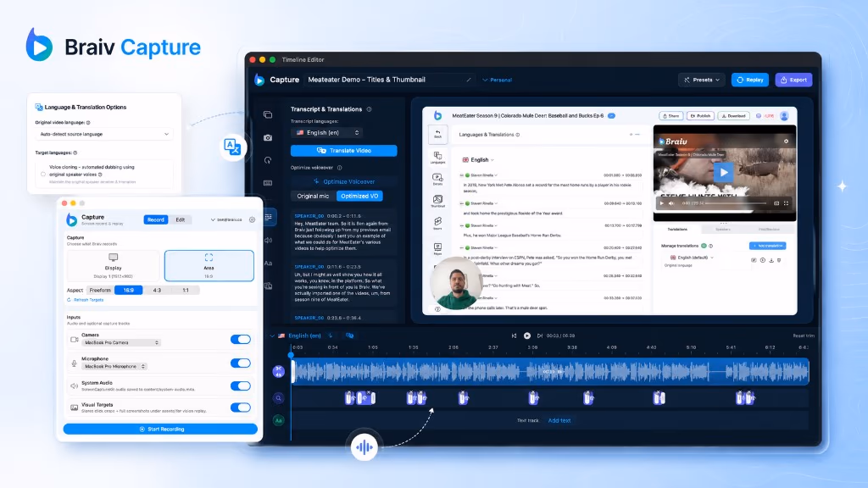Click the user avatar in recorded Braiv page

click(x=784, y=116)
